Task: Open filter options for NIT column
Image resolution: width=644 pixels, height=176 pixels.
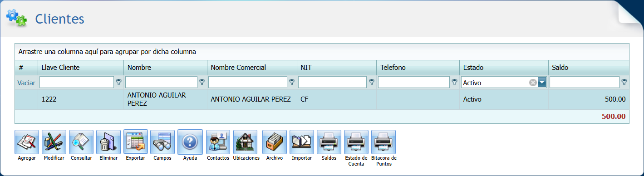Action: 372,82
